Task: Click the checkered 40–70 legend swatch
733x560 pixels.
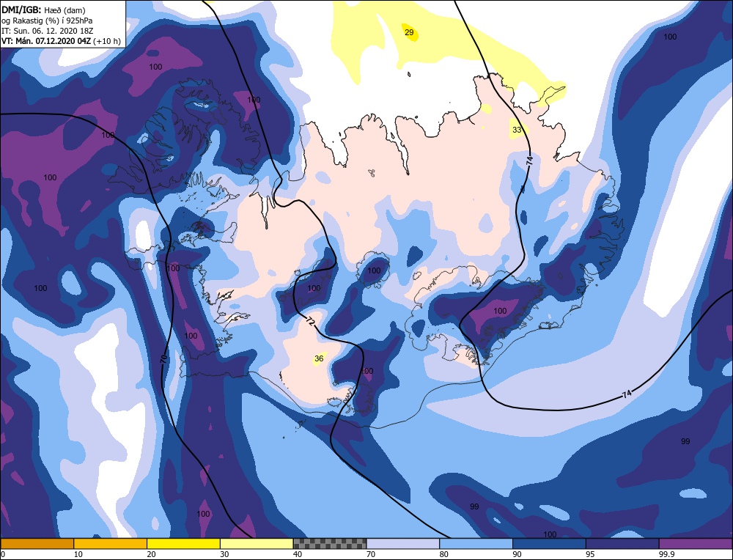Action: (330, 544)
